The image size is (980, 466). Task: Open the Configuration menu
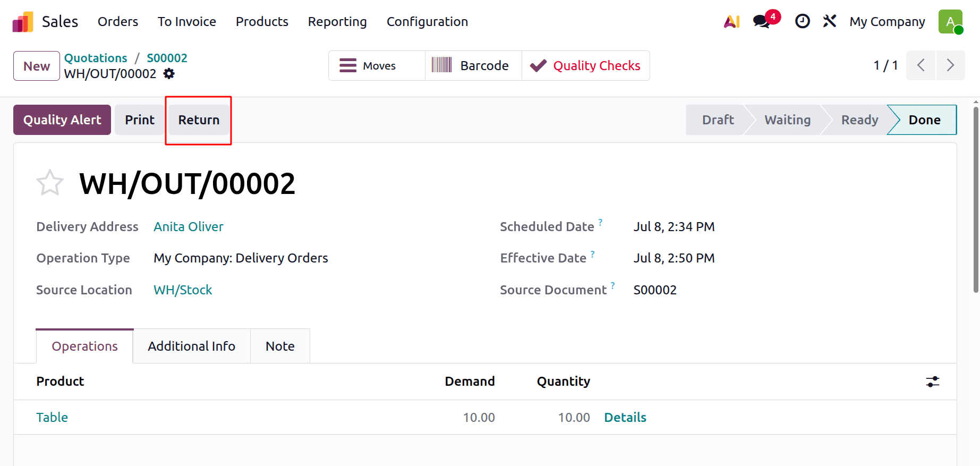coord(427,22)
